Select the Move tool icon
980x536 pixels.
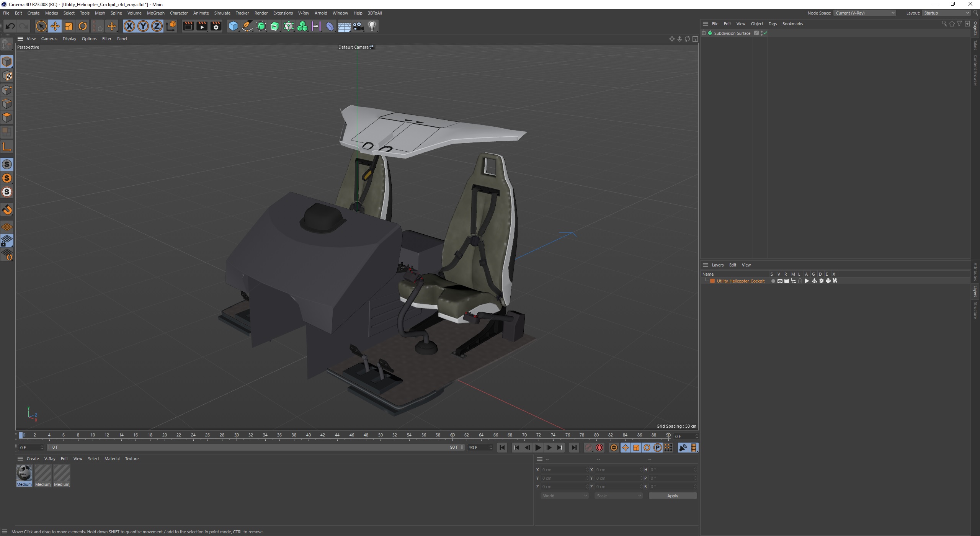click(55, 26)
